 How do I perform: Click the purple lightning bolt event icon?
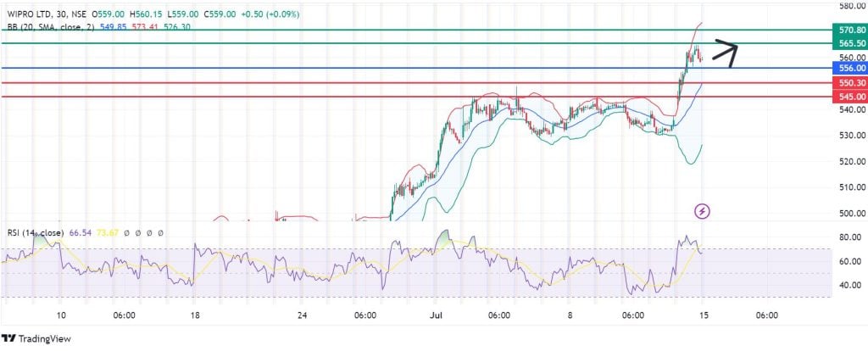click(x=702, y=211)
